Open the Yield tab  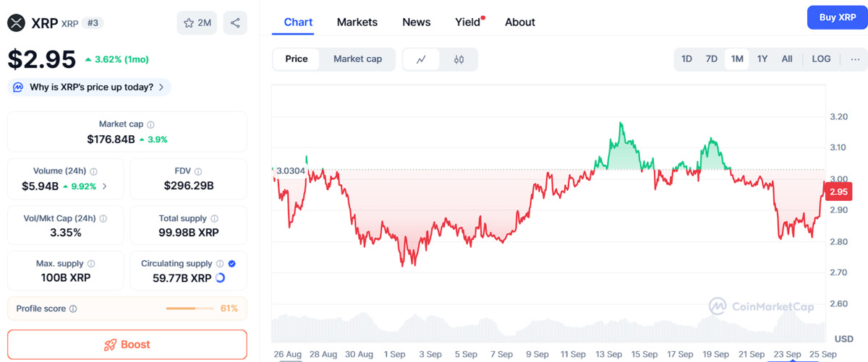point(468,22)
